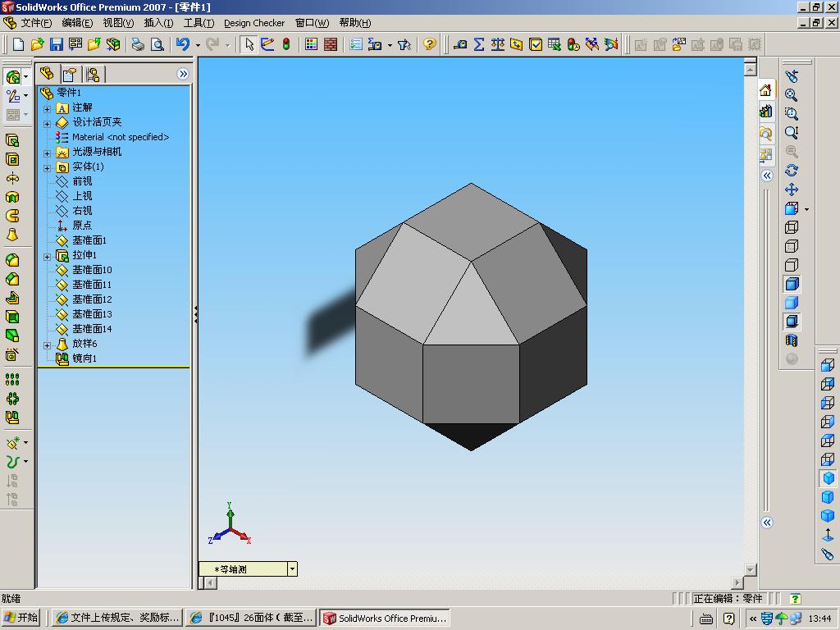The height and width of the screenshot is (630, 840).
Task: Open the 文件(F) menu
Action: click(35, 23)
